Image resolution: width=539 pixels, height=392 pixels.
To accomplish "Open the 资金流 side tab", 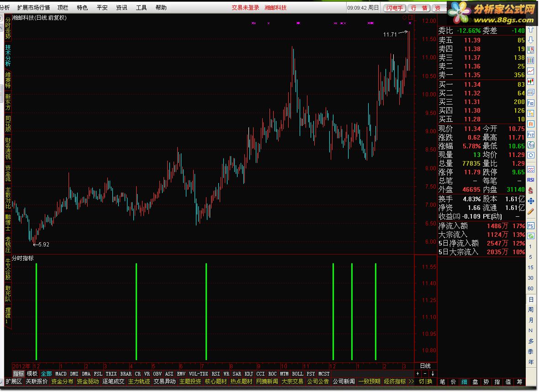I will pyautogui.click(x=8, y=173).
